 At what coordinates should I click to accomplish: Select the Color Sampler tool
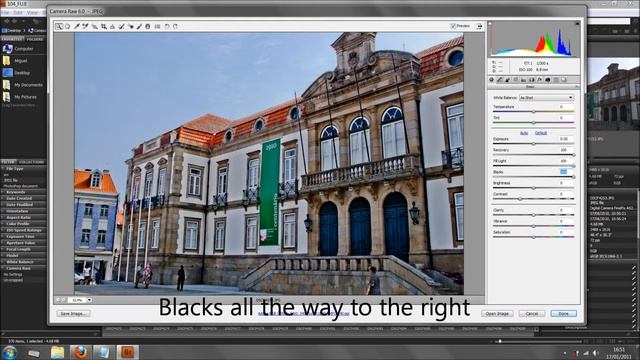pos(86,27)
